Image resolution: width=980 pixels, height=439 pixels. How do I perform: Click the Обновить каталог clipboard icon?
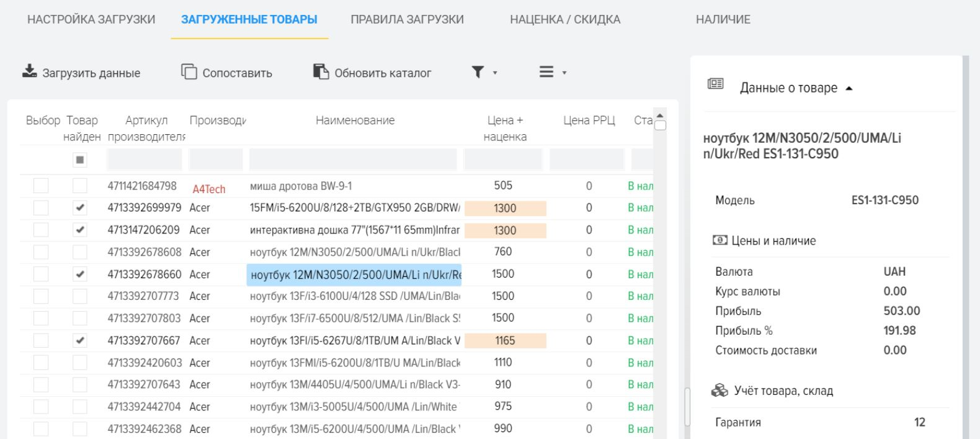coord(321,72)
